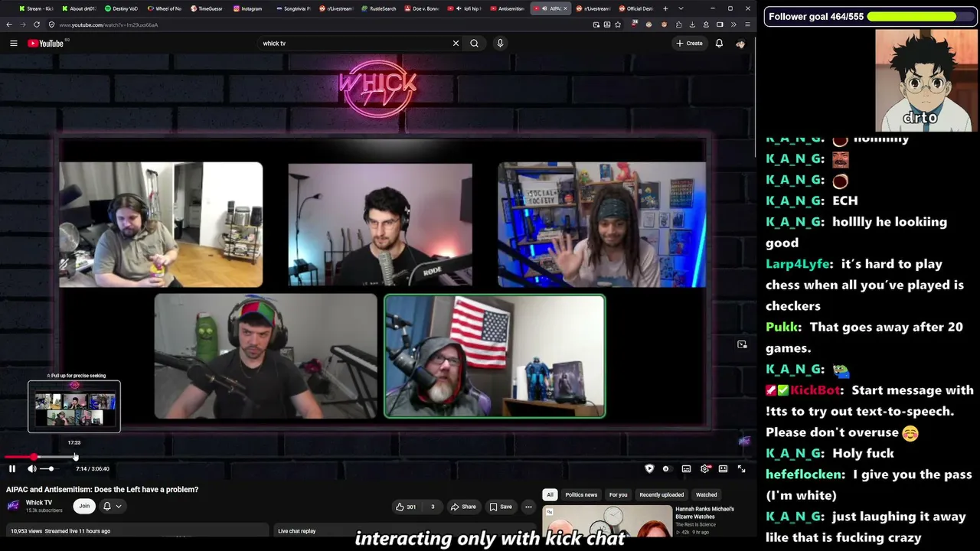Close the active AIPAC video tab
The height and width of the screenshot is (551, 980).
[566, 8]
